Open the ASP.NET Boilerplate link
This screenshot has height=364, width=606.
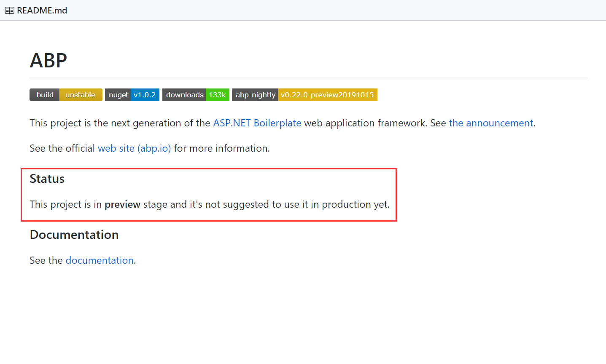pyautogui.click(x=257, y=123)
